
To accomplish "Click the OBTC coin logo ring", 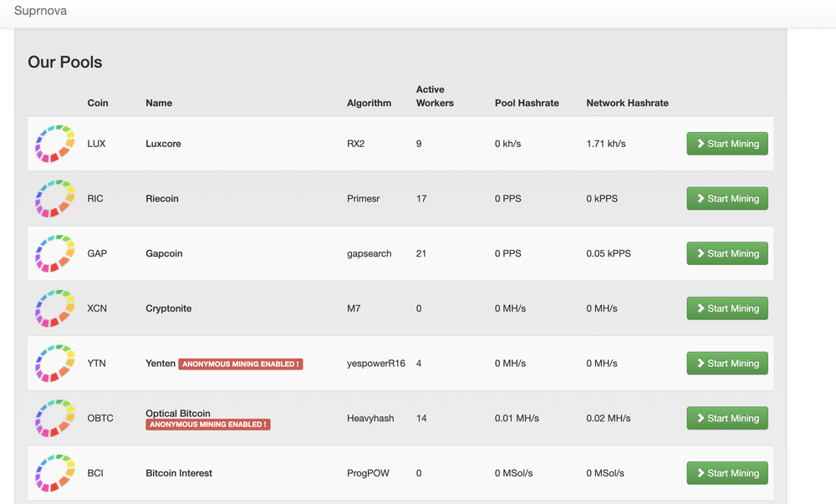I will 55,418.
